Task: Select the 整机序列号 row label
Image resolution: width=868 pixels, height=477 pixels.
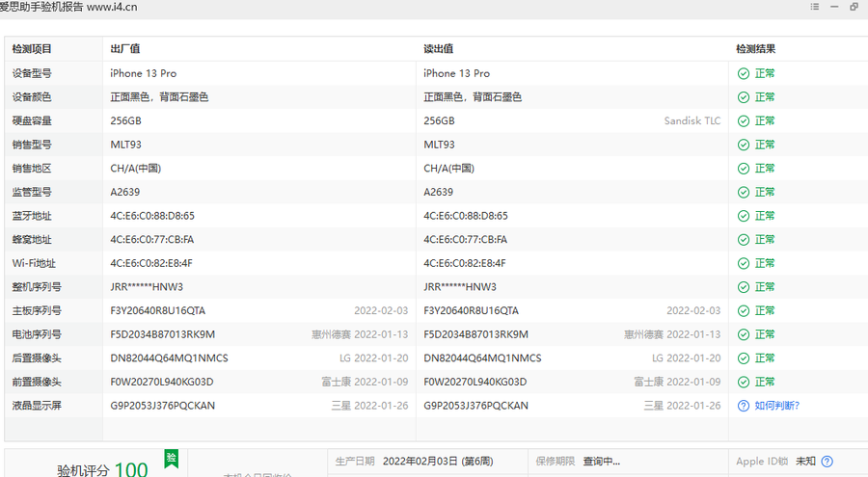Action: (x=37, y=287)
